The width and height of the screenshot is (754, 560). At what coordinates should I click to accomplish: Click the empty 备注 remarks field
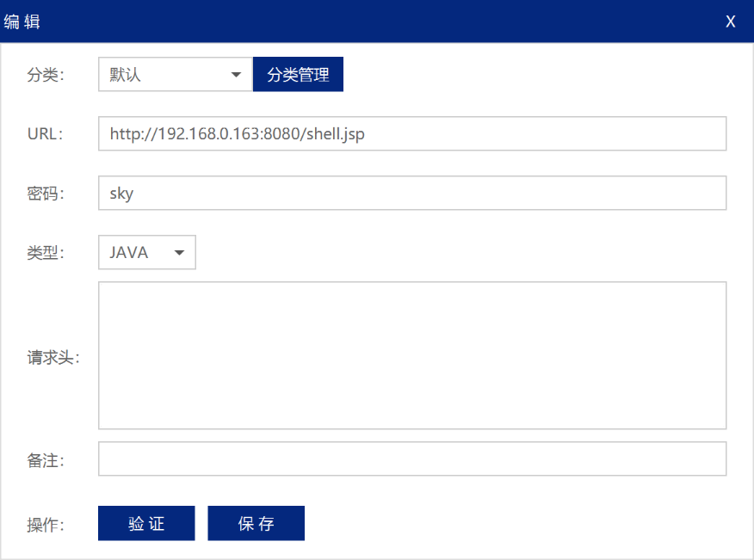click(412, 458)
